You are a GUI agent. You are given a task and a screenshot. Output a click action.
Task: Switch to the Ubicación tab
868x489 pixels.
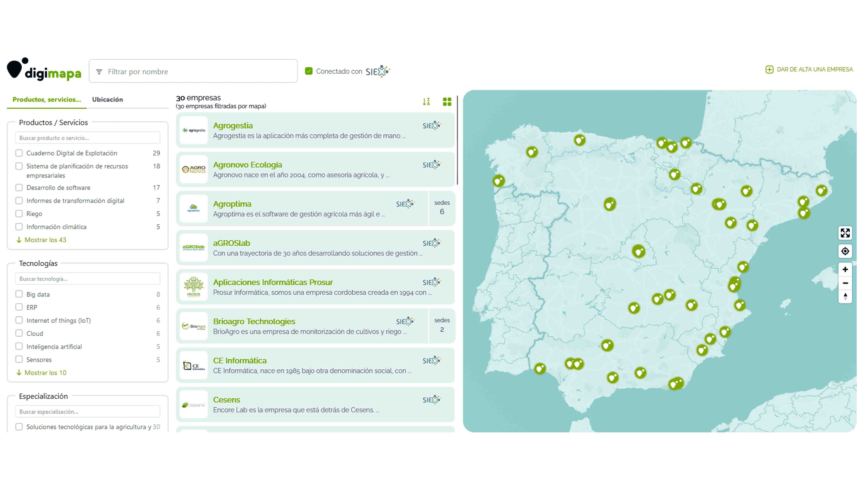[x=107, y=100]
